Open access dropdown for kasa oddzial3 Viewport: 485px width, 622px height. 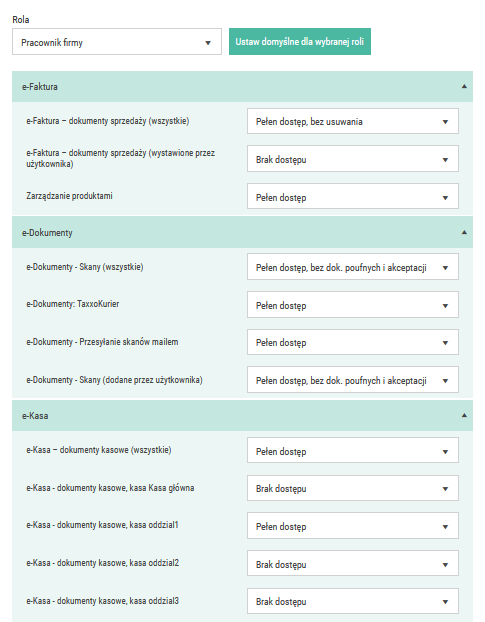[x=353, y=601]
